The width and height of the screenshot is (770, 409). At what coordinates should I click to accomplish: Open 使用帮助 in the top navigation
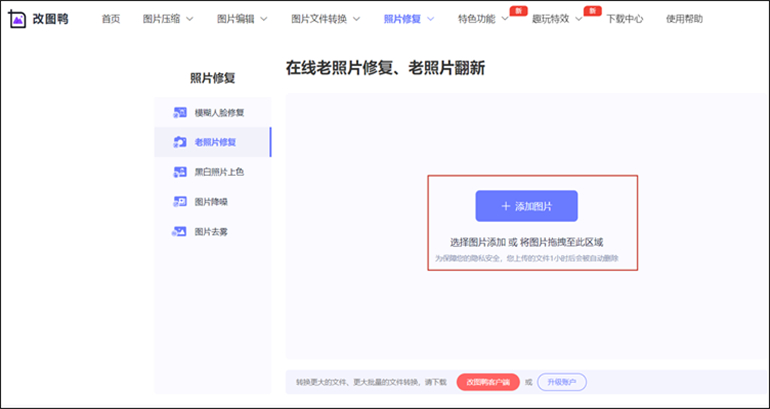point(685,20)
